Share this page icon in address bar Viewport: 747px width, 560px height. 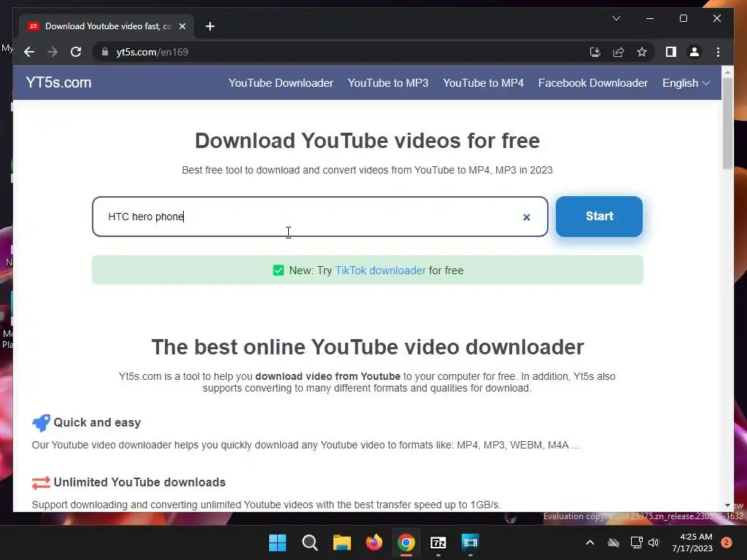(619, 52)
